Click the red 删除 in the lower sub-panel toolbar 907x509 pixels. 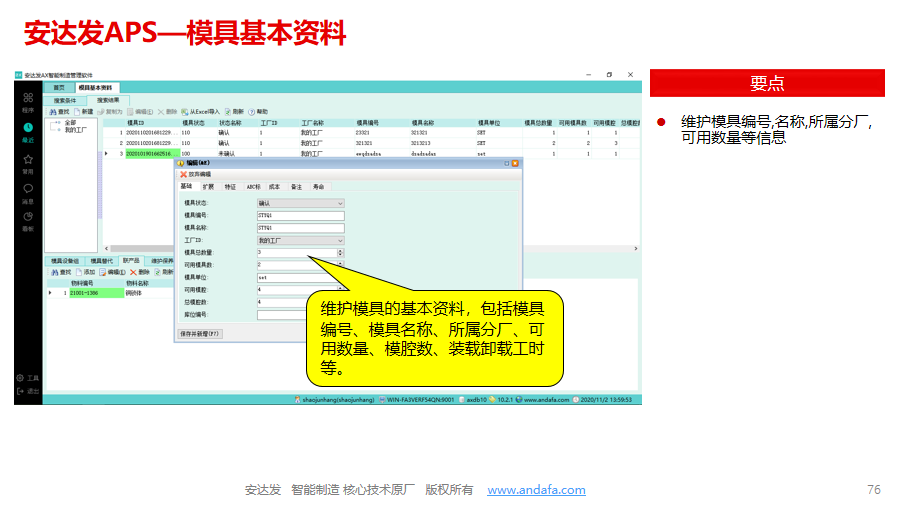pyautogui.click(x=139, y=272)
